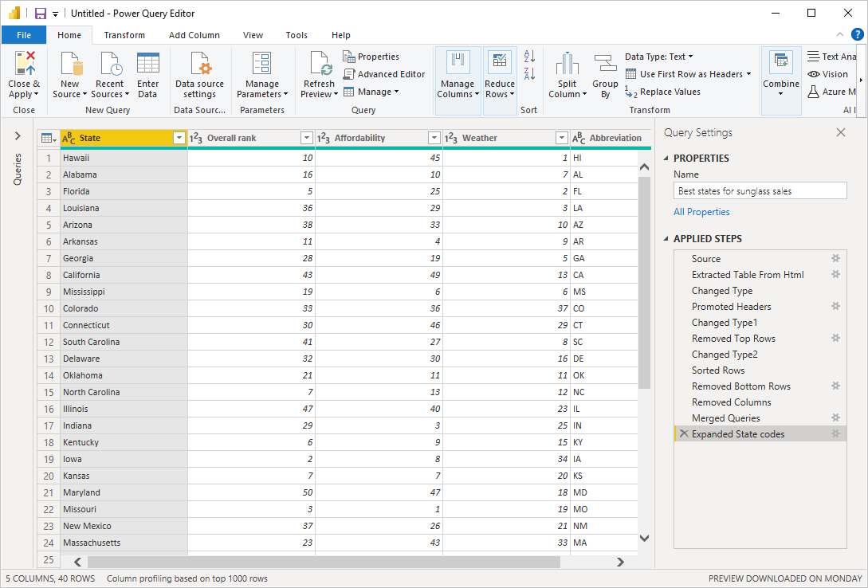
Task: Open the Advanced Editor
Action: pyautogui.click(x=384, y=74)
